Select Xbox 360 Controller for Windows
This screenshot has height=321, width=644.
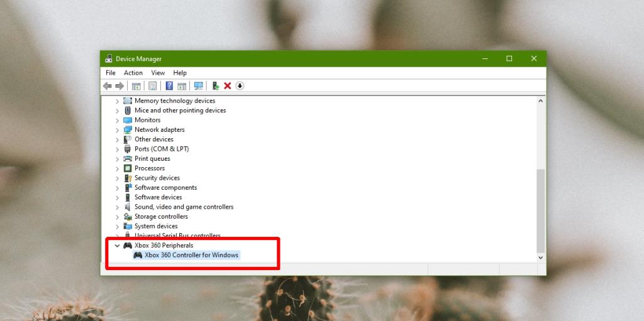point(191,255)
